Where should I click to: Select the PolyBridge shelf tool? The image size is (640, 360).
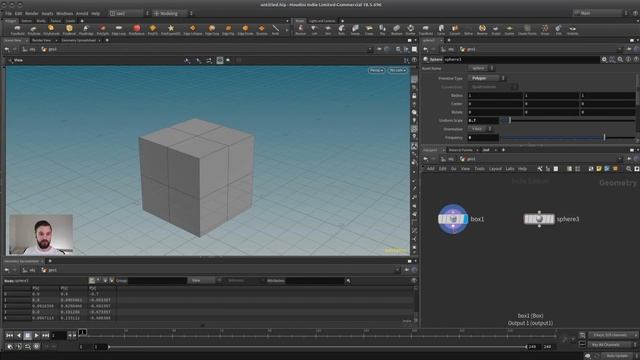pyautogui.click(x=86, y=29)
